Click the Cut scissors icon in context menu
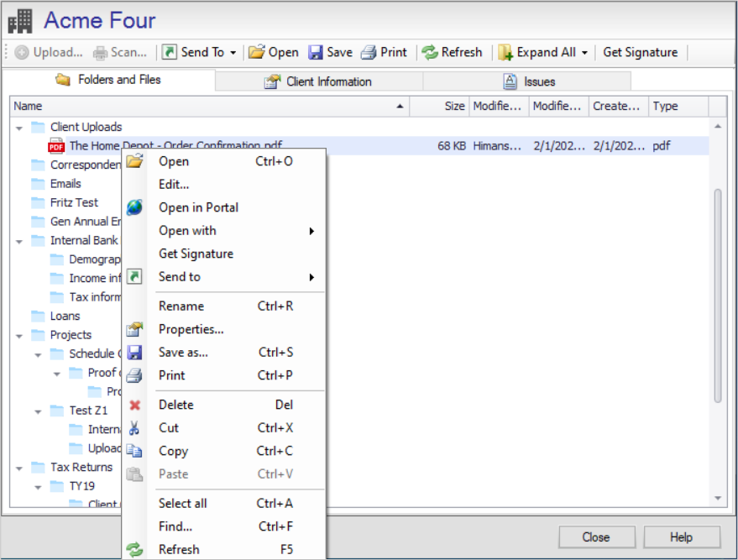Screen dimensions: 738x560 tap(135, 428)
